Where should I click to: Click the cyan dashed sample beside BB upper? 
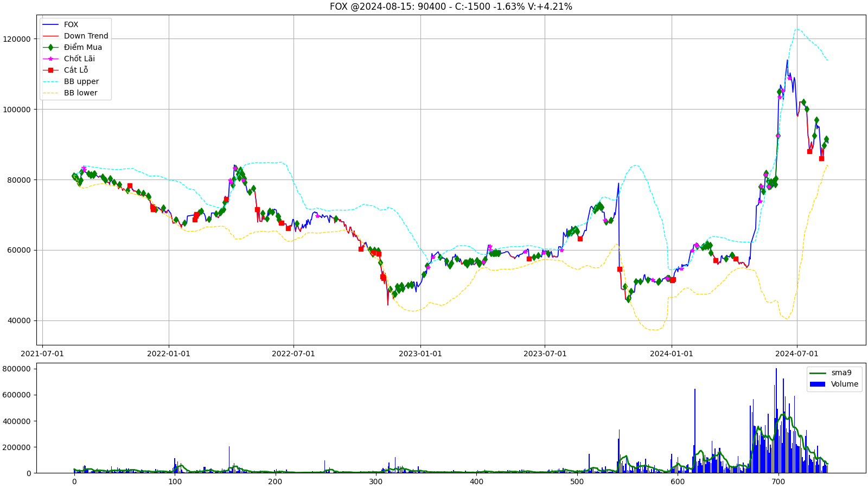pos(50,81)
